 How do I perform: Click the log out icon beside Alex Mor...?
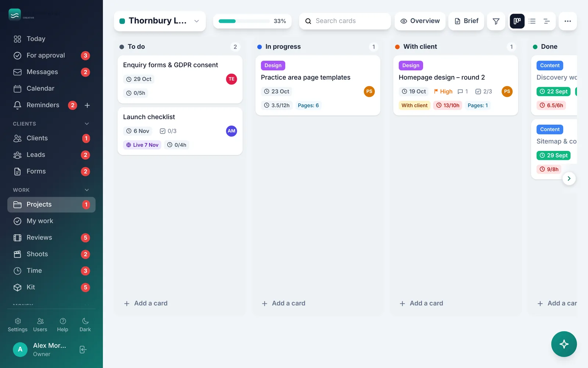tap(83, 349)
